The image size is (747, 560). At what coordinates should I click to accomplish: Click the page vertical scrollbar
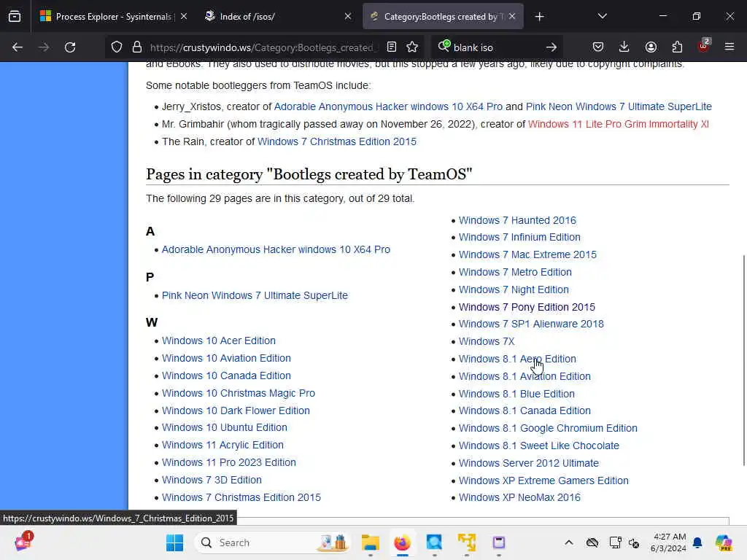point(743,360)
